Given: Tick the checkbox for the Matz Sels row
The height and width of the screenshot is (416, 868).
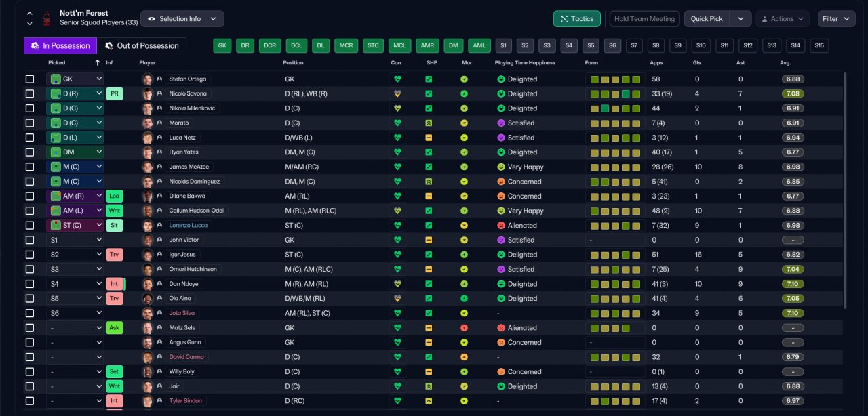Looking at the screenshot, I should point(30,328).
